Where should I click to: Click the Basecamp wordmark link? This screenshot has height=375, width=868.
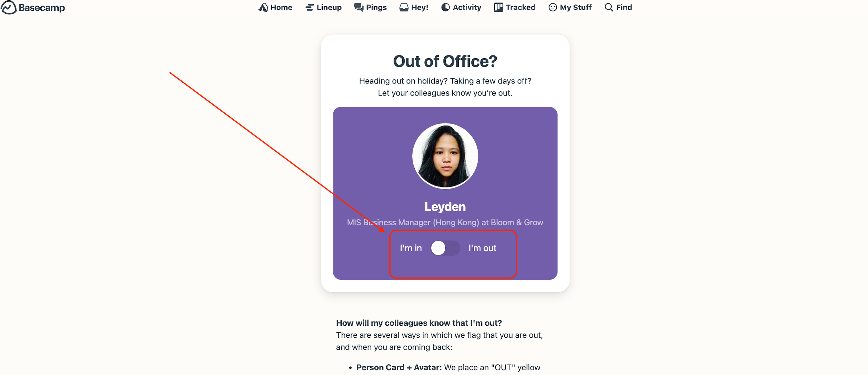[42, 8]
